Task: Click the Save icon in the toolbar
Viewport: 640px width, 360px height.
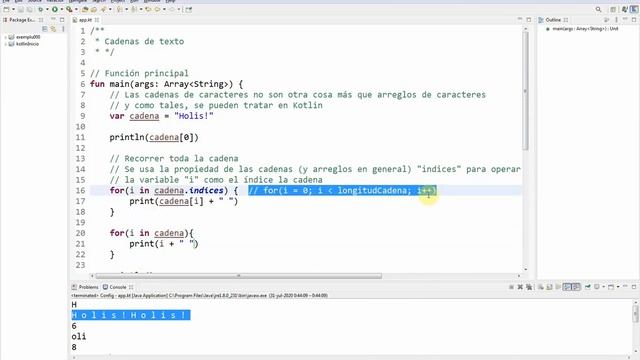Action: pos(20,9)
